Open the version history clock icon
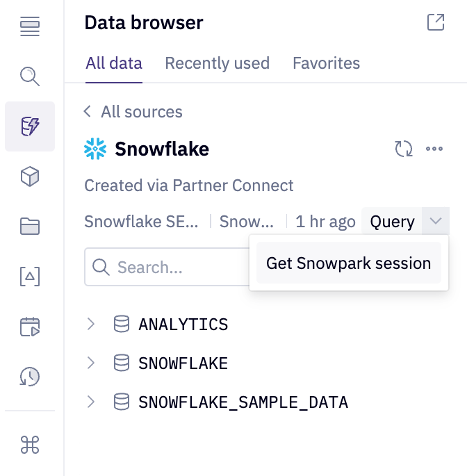The width and height of the screenshot is (467, 476). click(x=30, y=377)
